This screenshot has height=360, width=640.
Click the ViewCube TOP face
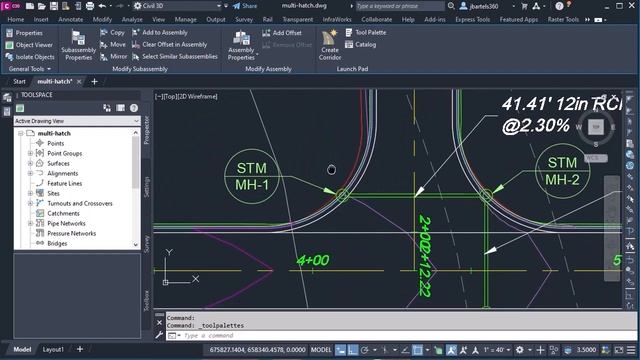coord(596,127)
